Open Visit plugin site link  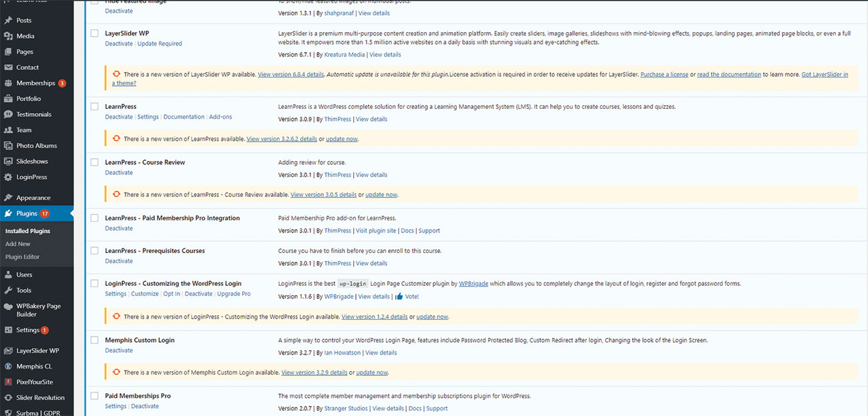coord(376,230)
